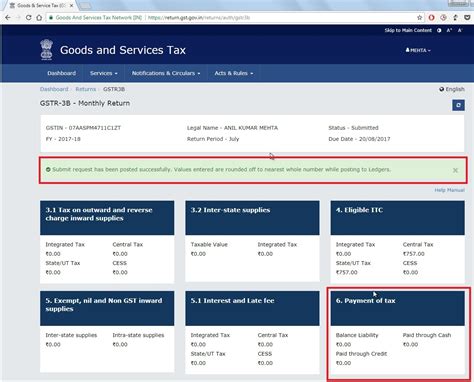The image size is (474, 382).
Task: Click the Paid through Cash label
Action: click(x=427, y=335)
